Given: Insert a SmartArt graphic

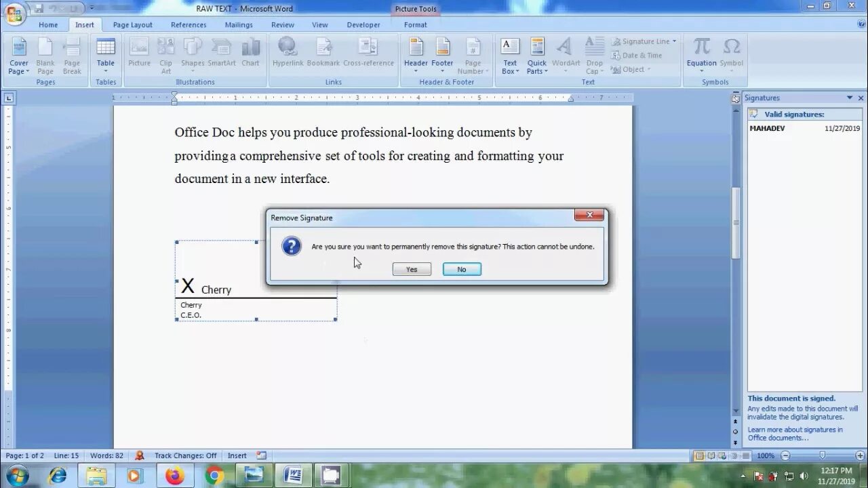Looking at the screenshot, I should [222, 53].
